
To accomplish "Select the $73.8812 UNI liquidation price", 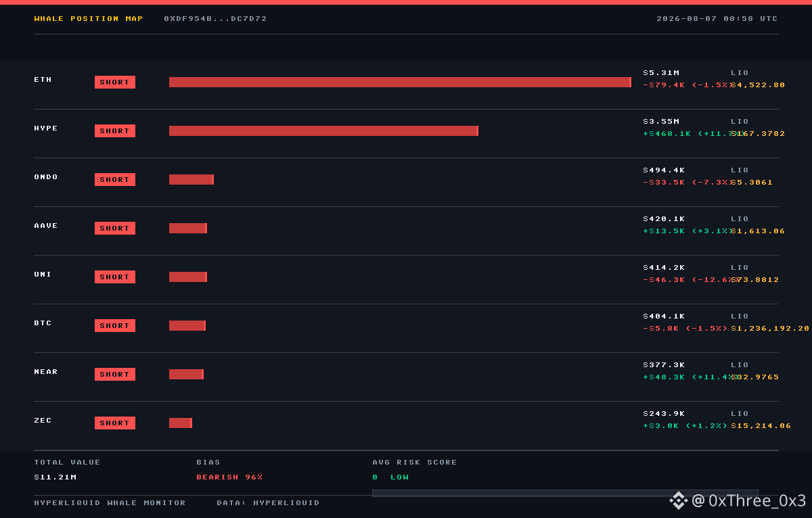I will point(755,280).
